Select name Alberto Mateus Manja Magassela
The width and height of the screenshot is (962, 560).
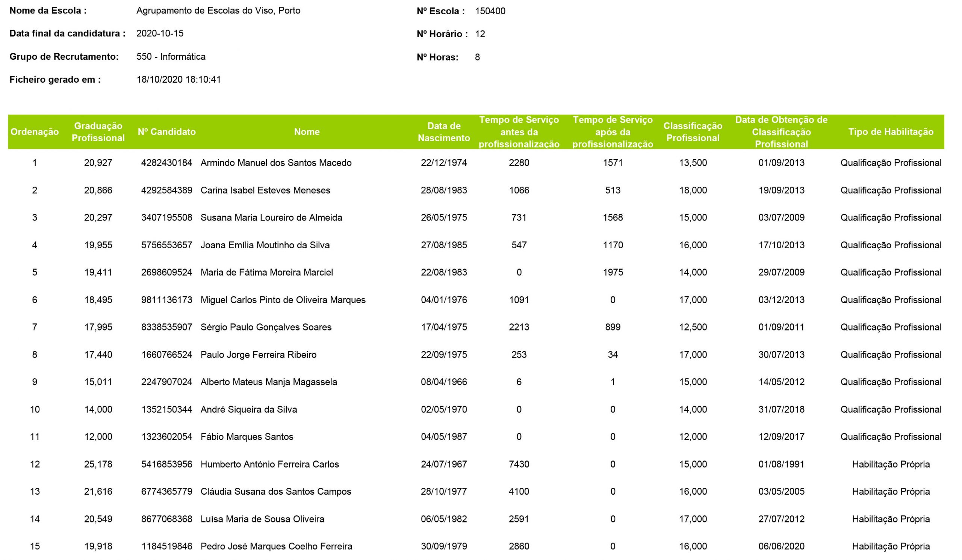click(x=269, y=382)
